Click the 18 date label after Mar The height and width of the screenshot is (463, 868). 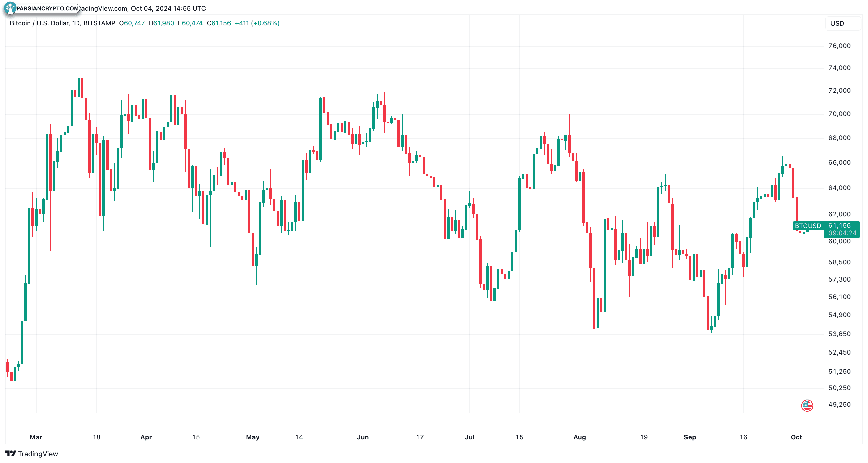[x=96, y=437]
